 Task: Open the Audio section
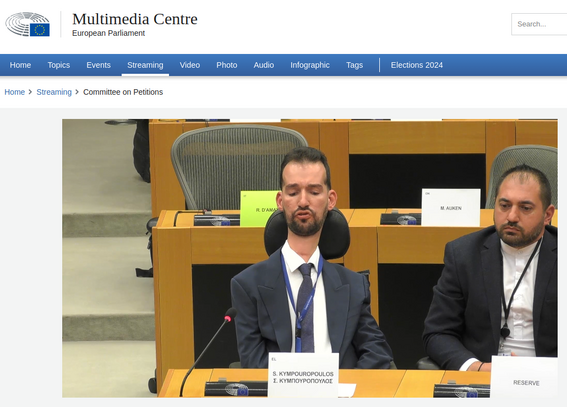tap(264, 65)
